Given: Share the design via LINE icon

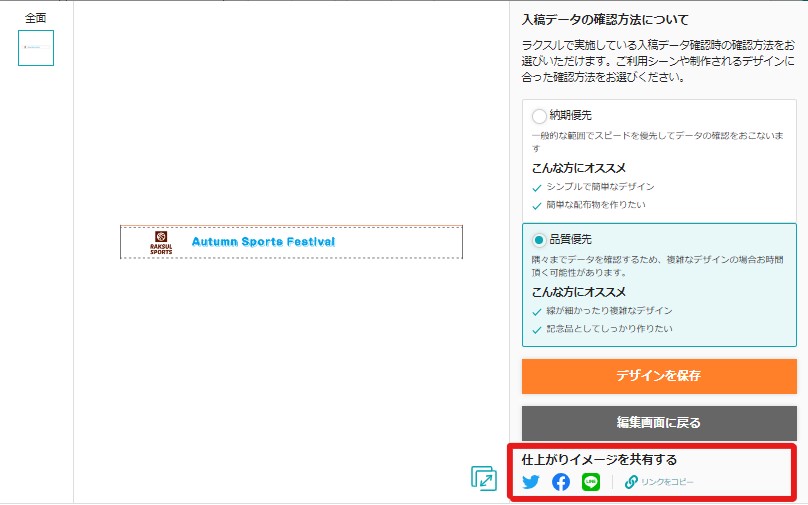Looking at the screenshot, I should pyautogui.click(x=591, y=482).
